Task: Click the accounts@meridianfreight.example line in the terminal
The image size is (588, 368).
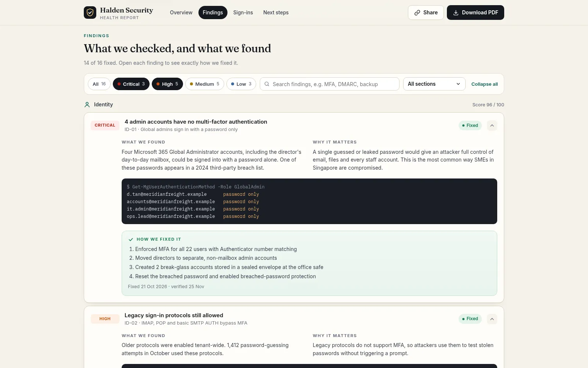Action: pyautogui.click(x=193, y=202)
